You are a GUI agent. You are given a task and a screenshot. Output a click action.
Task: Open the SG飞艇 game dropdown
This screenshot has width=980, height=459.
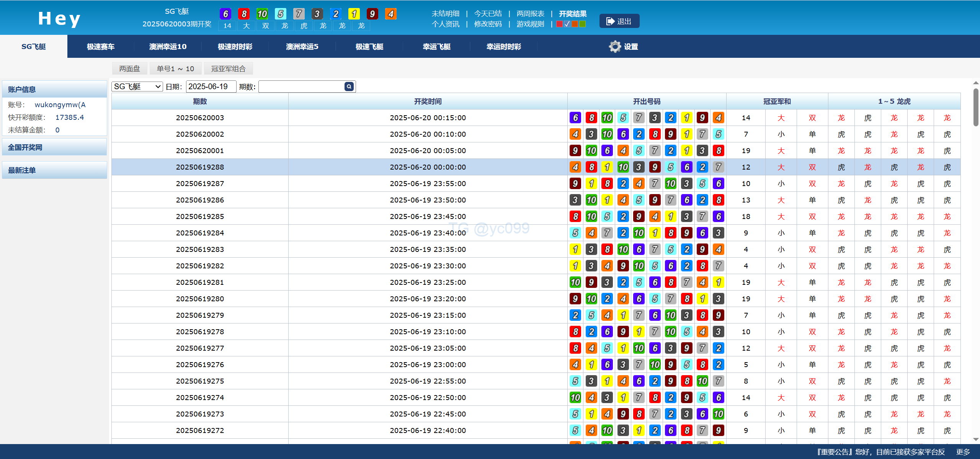[x=137, y=87]
